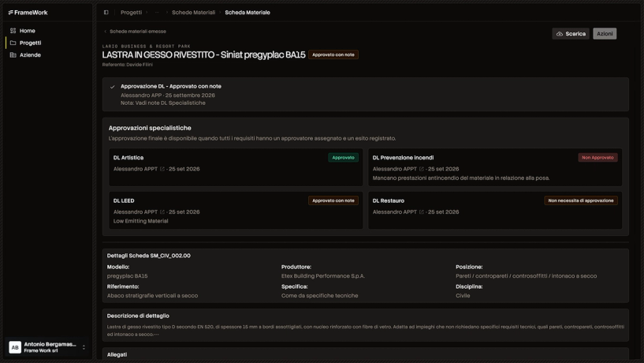The height and width of the screenshot is (363, 644).
Task: Open external link icon in DL LEED
Action: click(x=162, y=212)
